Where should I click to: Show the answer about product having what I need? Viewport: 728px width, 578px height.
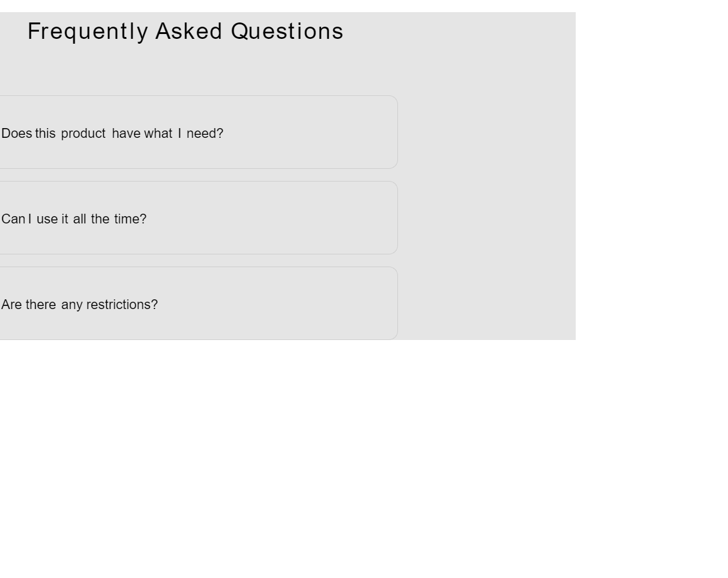point(112,134)
